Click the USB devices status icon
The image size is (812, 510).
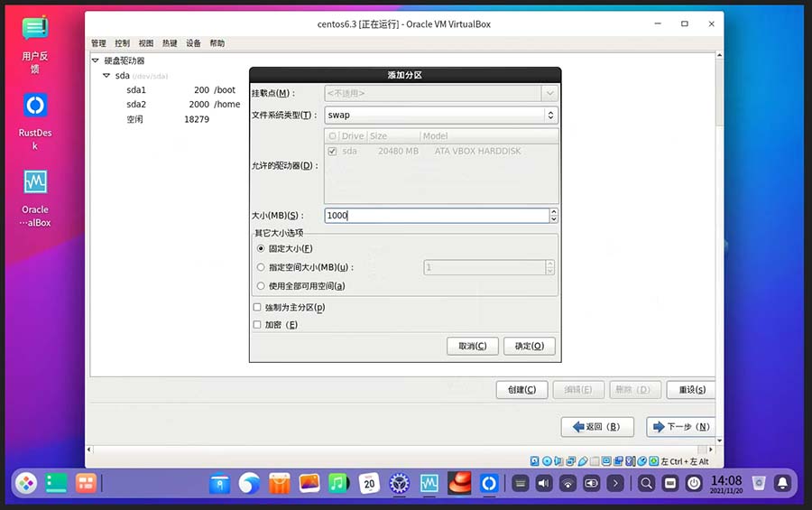tap(583, 460)
